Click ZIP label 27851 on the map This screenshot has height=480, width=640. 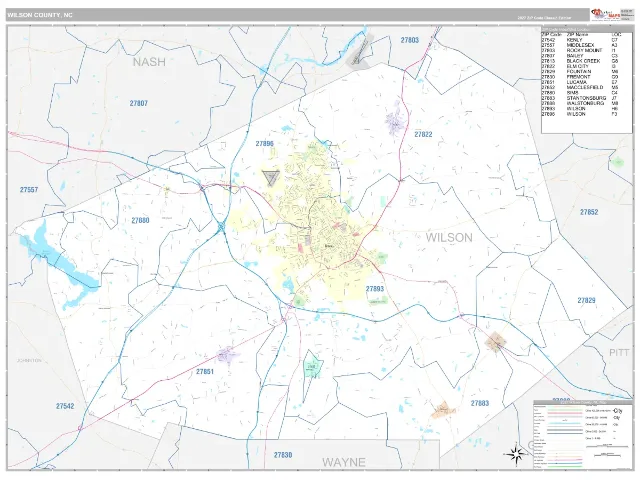click(x=205, y=372)
